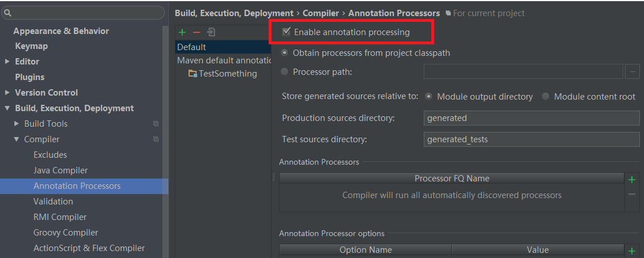Click the search magnifier icon
644x258 pixels.
(7, 12)
